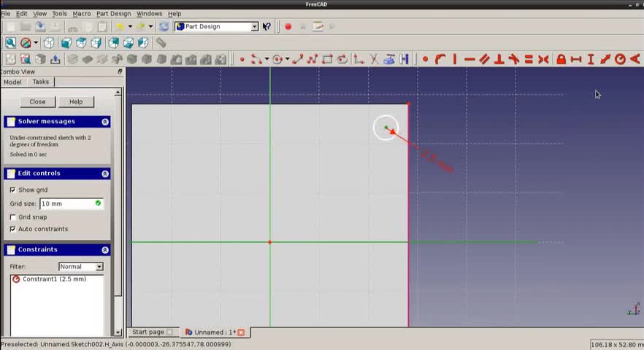Open the draw style dropdown arrow
This screenshot has height=350, width=644.
[x=36, y=43]
